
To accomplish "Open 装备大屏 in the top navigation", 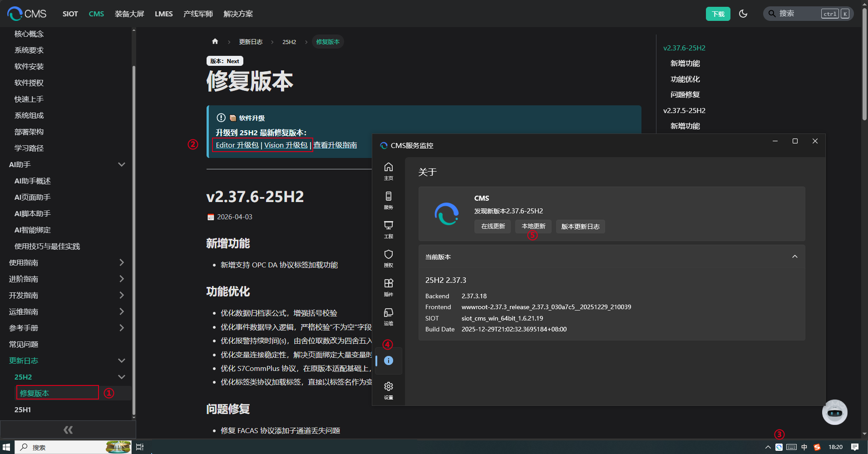I will pyautogui.click(x=129, y=14).
